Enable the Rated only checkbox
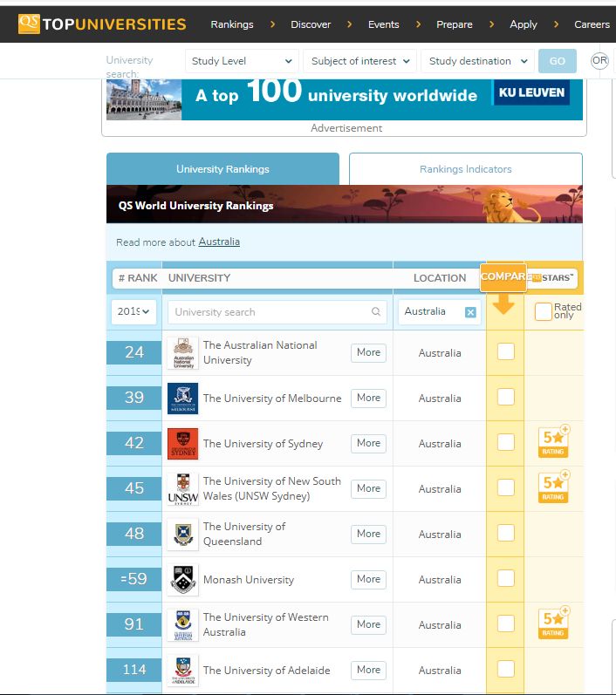This screenshot has height=695, width=616. coord(544,311)
